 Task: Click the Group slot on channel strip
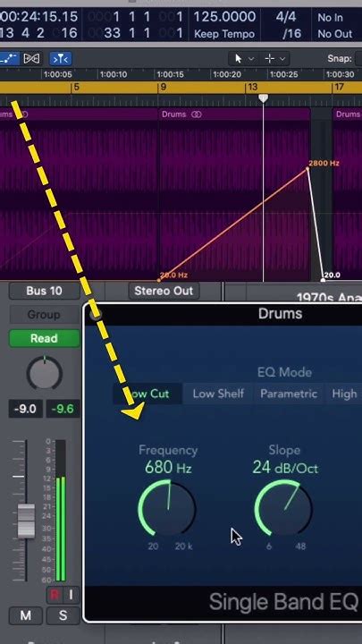coord(45,315)
